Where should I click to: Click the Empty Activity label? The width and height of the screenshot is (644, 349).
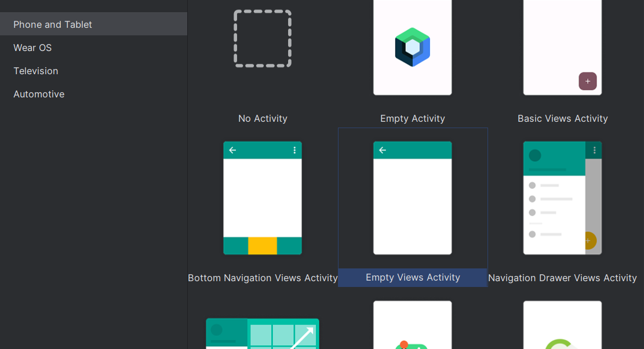coord(412,119)
